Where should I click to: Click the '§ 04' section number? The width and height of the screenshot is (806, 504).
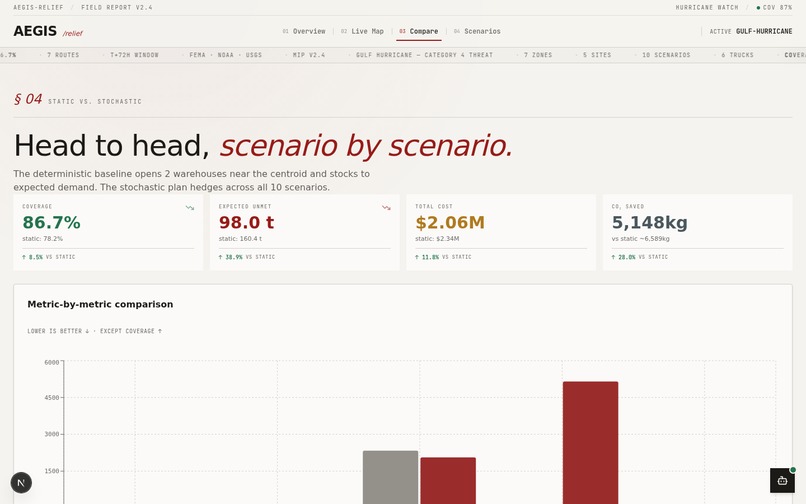click(28, 99)
